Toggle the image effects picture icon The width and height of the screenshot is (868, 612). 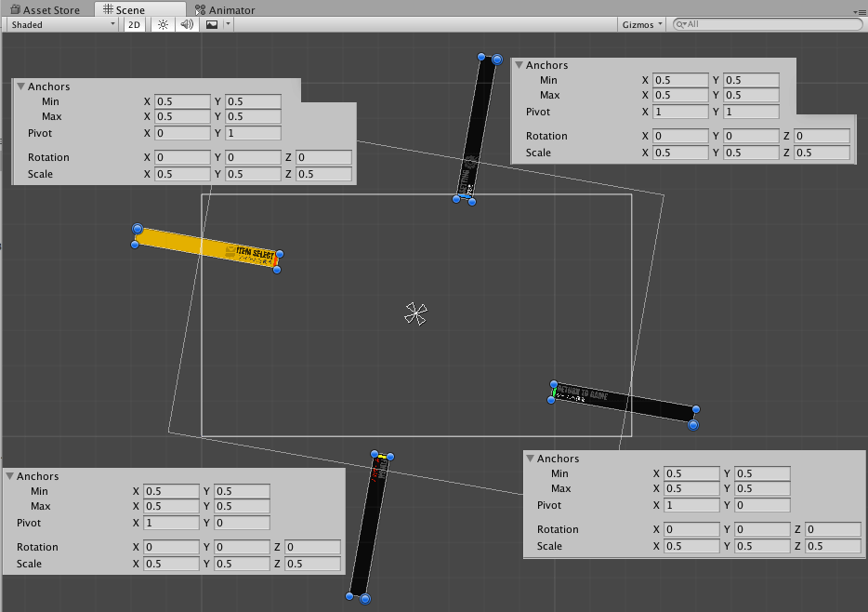(x=212, y=24)
